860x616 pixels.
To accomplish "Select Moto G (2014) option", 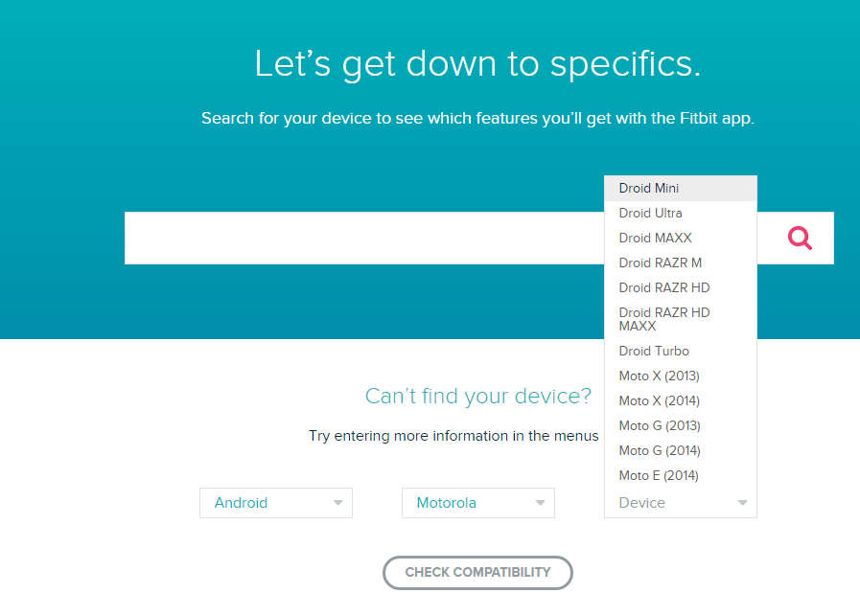I will [681, 450].
